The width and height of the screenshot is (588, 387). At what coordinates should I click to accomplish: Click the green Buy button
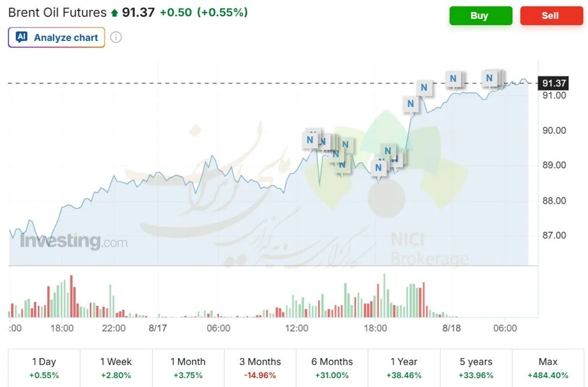click(481, 16)
